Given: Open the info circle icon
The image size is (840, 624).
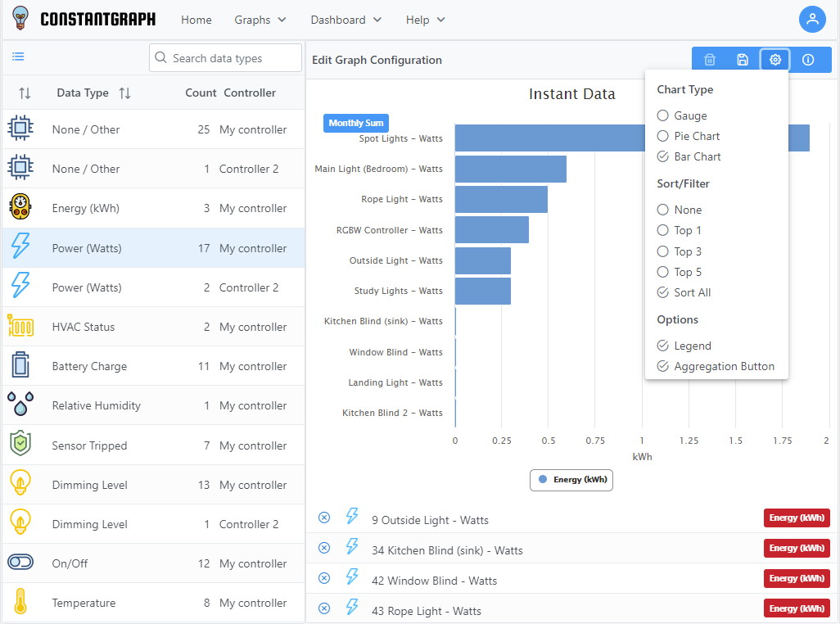Looking at the screenshot, I should tap(808, 60).
